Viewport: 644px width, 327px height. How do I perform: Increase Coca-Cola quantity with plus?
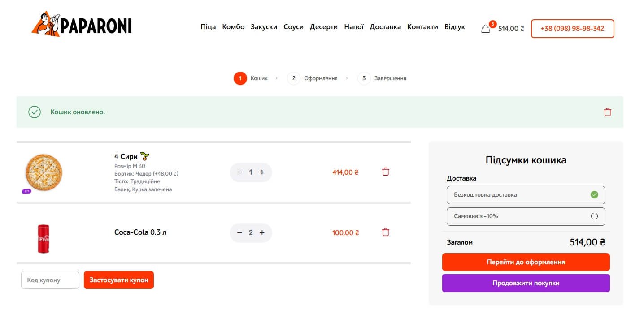[x=262, y=232]
